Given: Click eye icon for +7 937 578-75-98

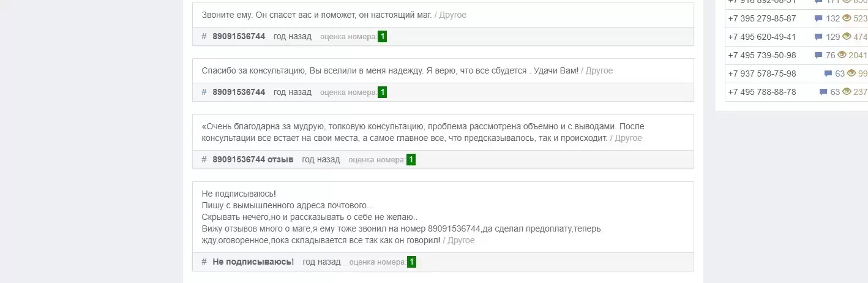Looking at the screenshot, I should click(851, 74).
